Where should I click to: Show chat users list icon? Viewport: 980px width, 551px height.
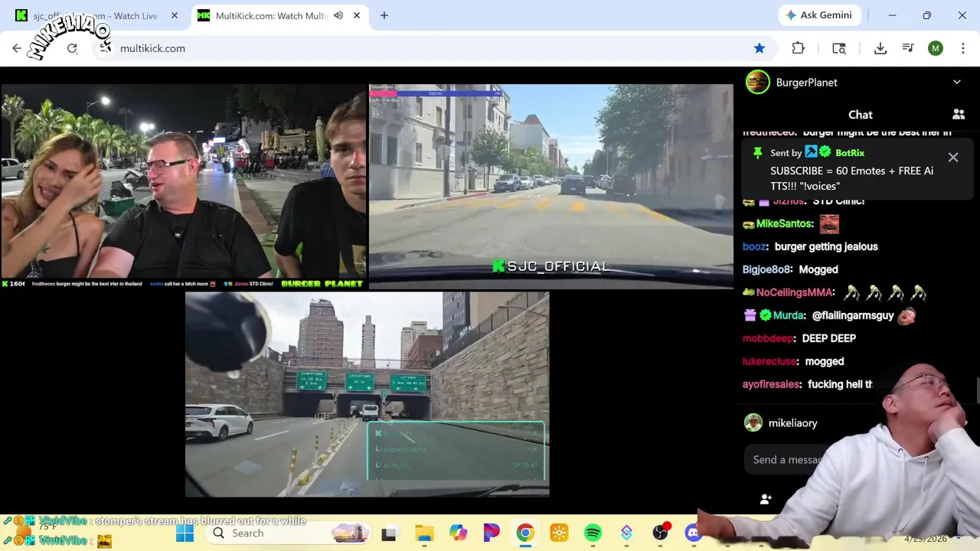pos(959,114)
